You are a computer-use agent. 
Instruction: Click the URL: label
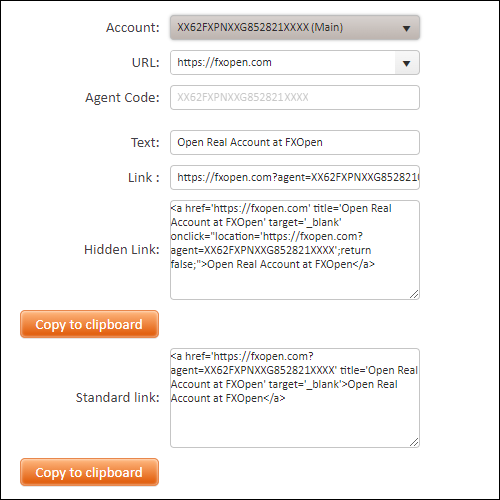(x=146, y=63)
